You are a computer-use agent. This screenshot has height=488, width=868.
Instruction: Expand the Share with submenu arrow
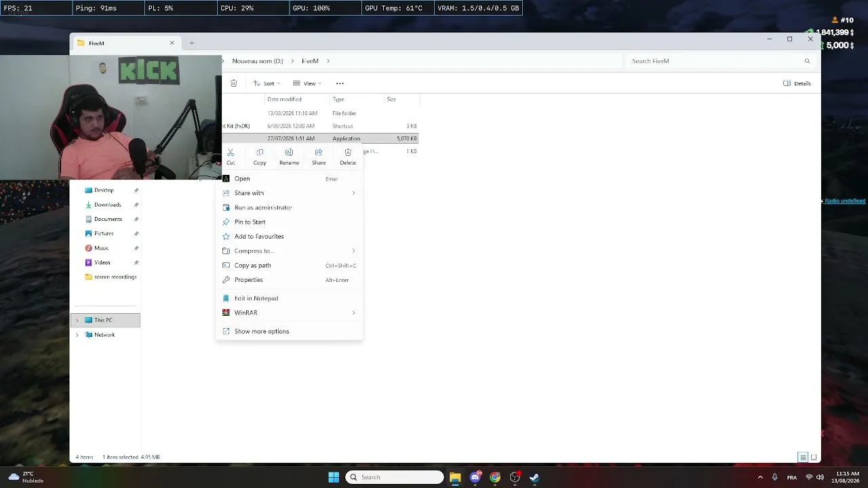[x=353, y=193]
